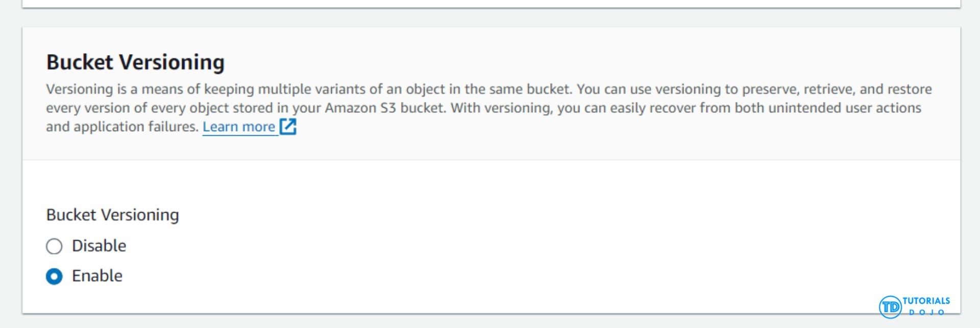
Task: Click the empty white area right of the radio options
Action: pos(510,255)
